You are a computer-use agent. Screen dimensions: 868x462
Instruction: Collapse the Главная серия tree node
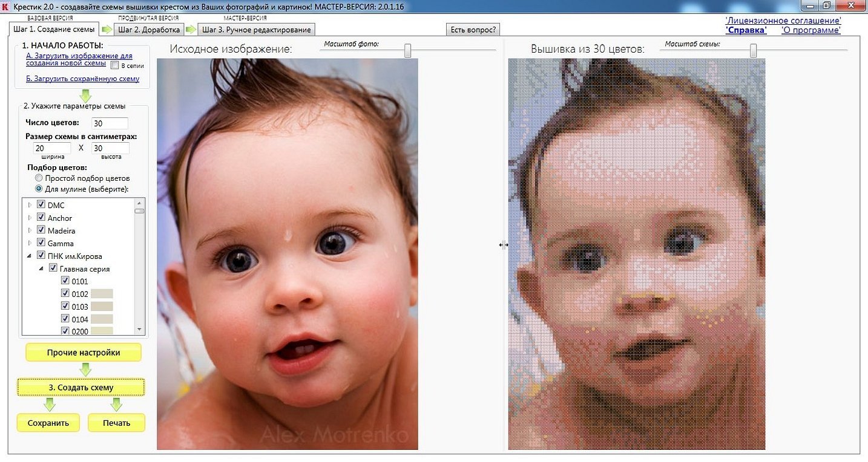pos(41,268)
